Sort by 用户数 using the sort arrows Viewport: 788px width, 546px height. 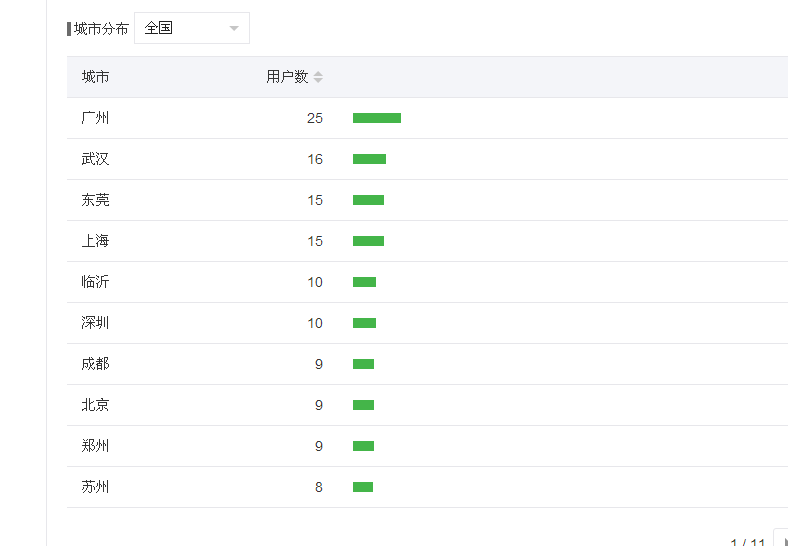tap(318, 77)
